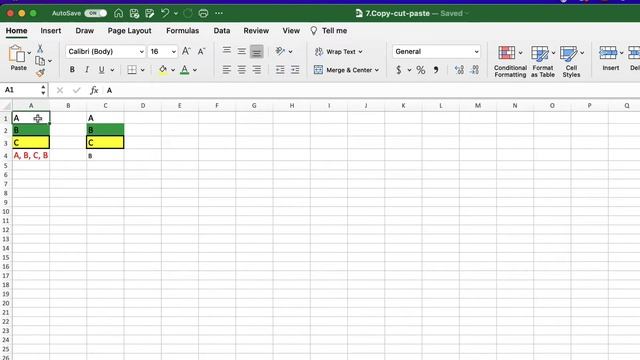
Task: Apply the yellow fill color bucket
Action: pos(163,70)
